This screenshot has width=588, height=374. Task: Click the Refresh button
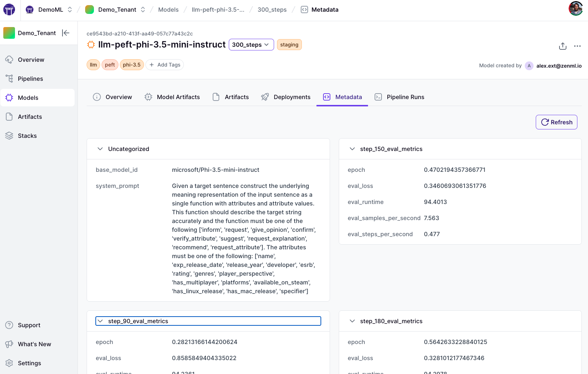pos(556,122)
